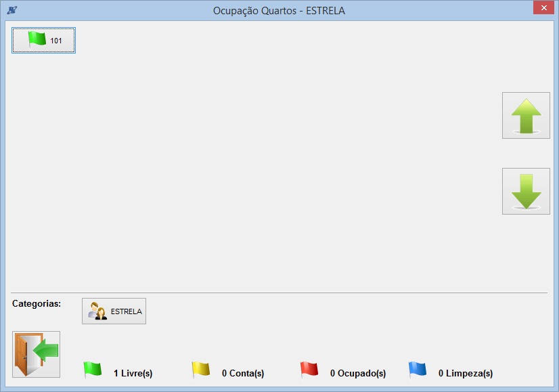This screenshot has width=559, height=392.
Task: Exit using the door icon button
Action: pos(36,354)
